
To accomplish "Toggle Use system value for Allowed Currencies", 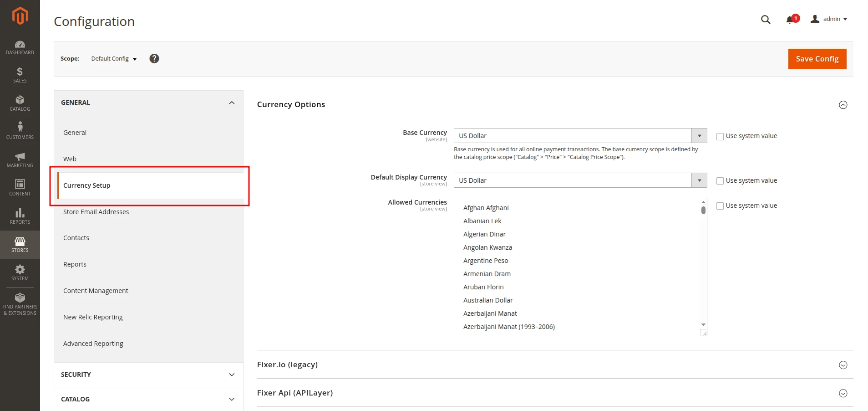I will (x=720, y=206).
